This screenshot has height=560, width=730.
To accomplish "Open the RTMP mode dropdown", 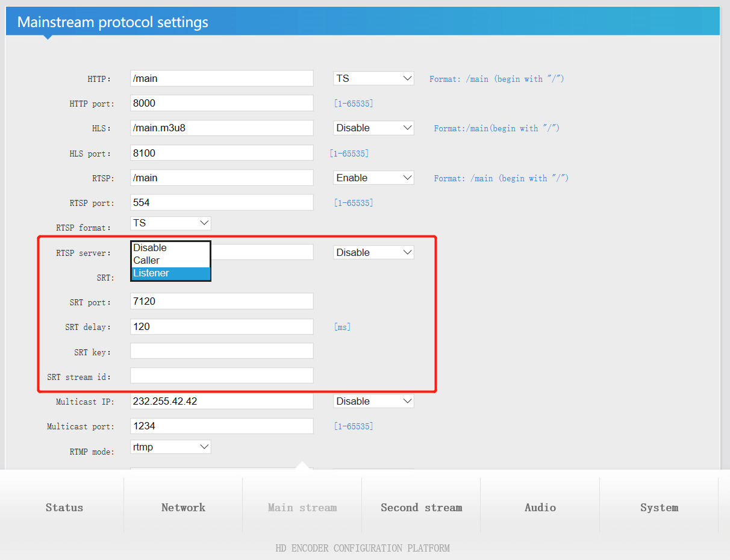I will [170, 446].
